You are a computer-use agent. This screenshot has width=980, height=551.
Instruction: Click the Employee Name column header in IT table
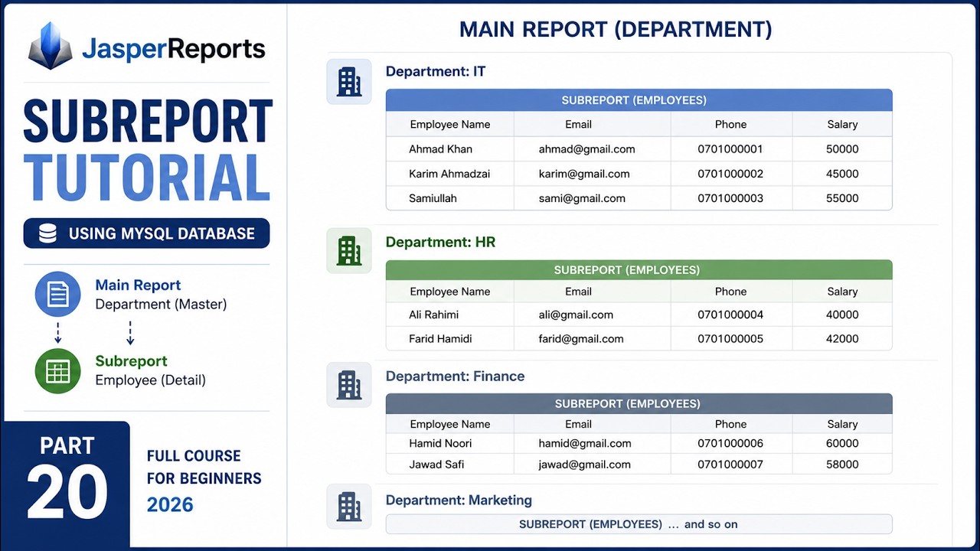(450, 124)
